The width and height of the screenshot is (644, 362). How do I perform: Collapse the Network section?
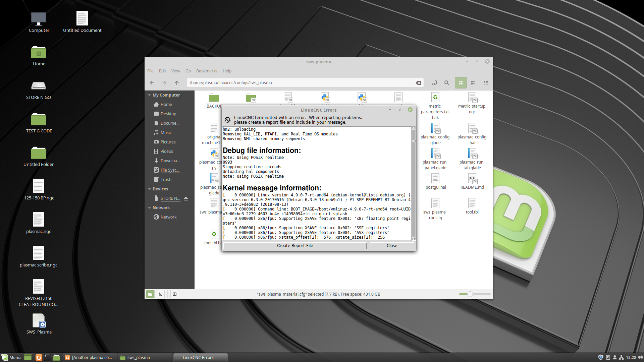tap(150, 208)
